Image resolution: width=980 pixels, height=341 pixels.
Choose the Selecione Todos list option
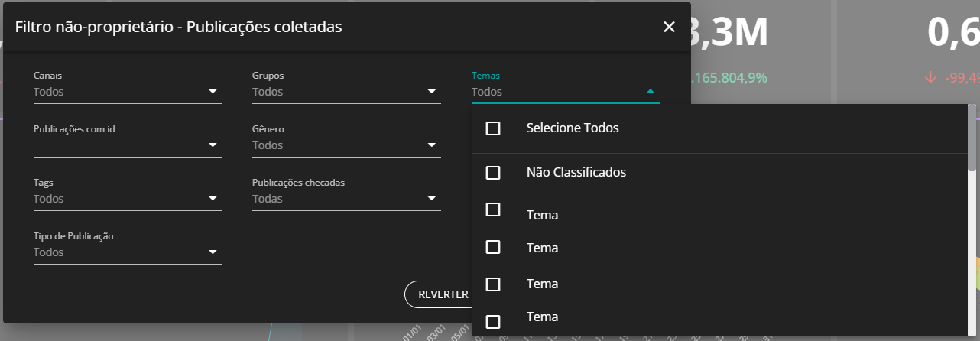pyautogui.click(x=573, y=128)
